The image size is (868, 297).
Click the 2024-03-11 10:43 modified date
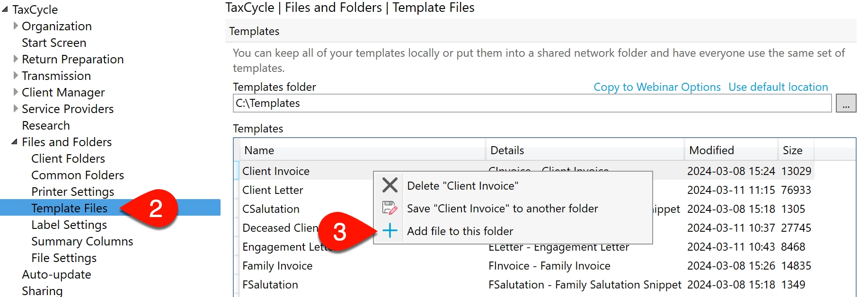point(731,247)
